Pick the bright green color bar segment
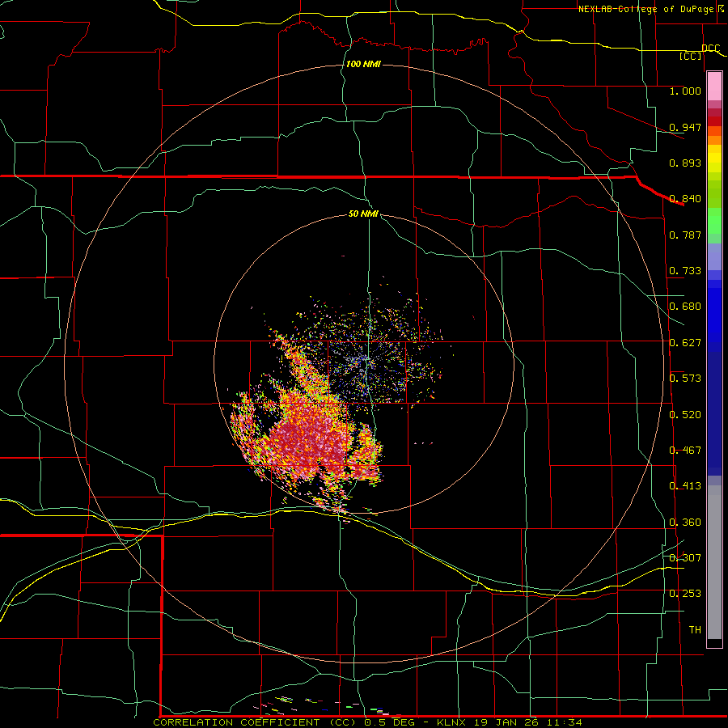Viewport: 728px width, 728px height. point(714,221)
